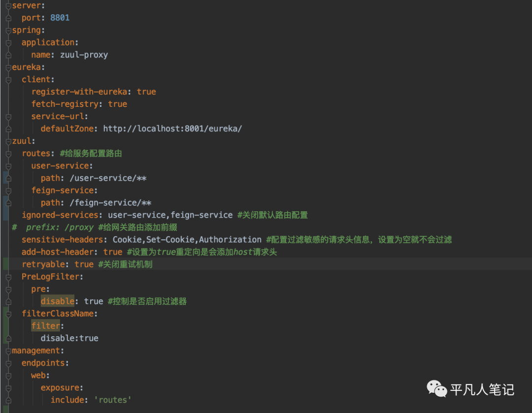Click the commented-out prefix: /proxy text

(x=60, y=227)
